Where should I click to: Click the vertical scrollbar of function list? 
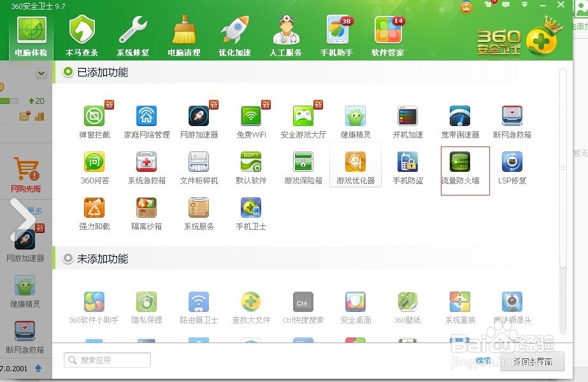click(x=563, y=168)
